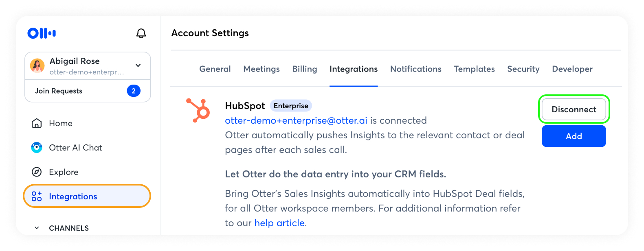Click the blue Add button
644x251 pixels.
click(x=574, y=136)
